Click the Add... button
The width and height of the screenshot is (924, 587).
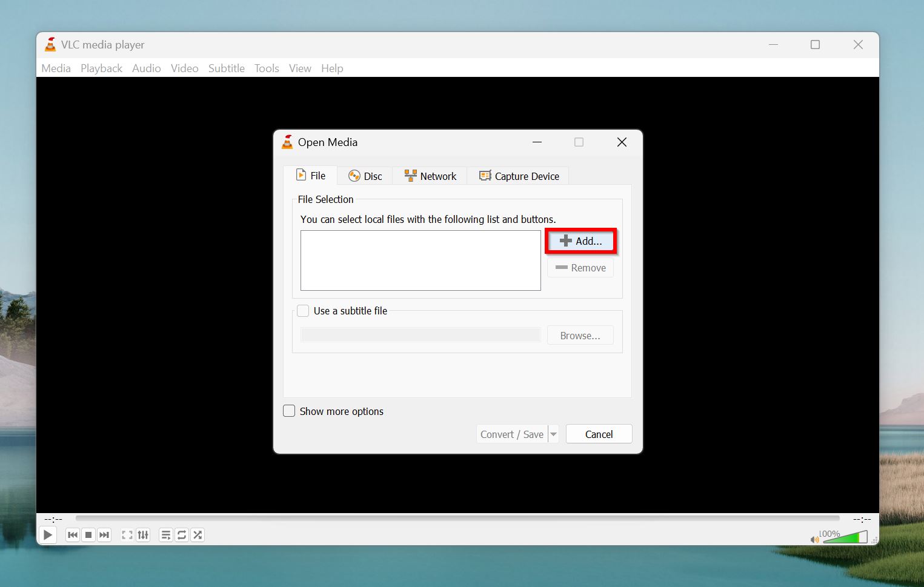coord(580,241)
